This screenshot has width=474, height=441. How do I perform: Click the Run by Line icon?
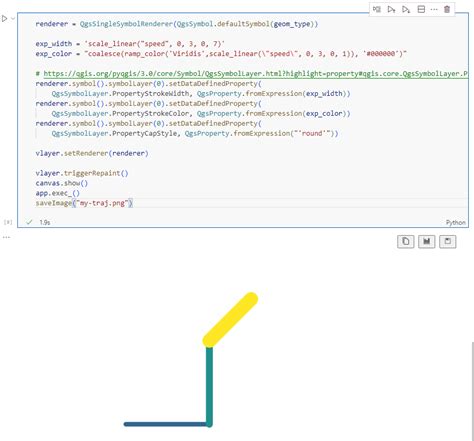tap(377, 9)
